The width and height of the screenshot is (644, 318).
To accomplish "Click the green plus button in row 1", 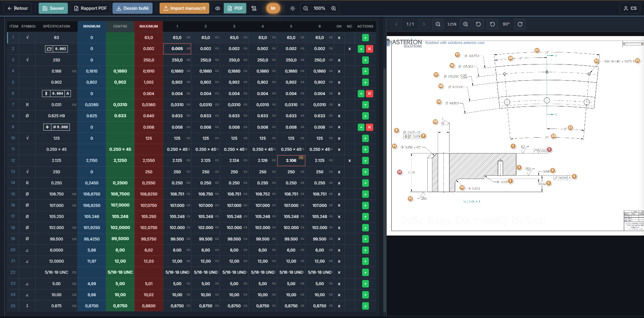I will coord(365,38).
